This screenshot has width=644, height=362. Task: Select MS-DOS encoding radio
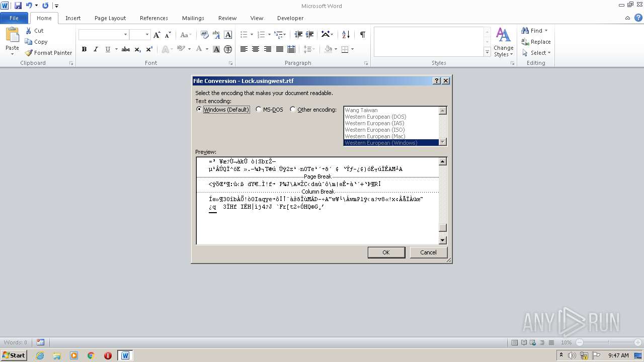[259, 110]
